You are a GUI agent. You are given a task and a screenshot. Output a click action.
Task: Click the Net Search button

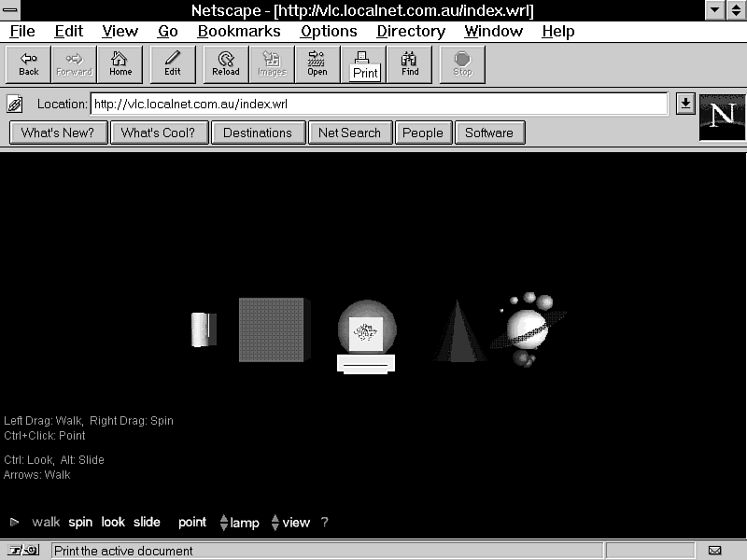click(x=349, y=133)
